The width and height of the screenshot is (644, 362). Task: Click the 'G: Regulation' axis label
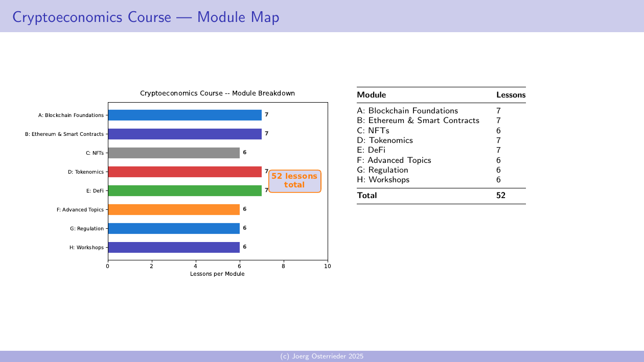click(86, 228)
